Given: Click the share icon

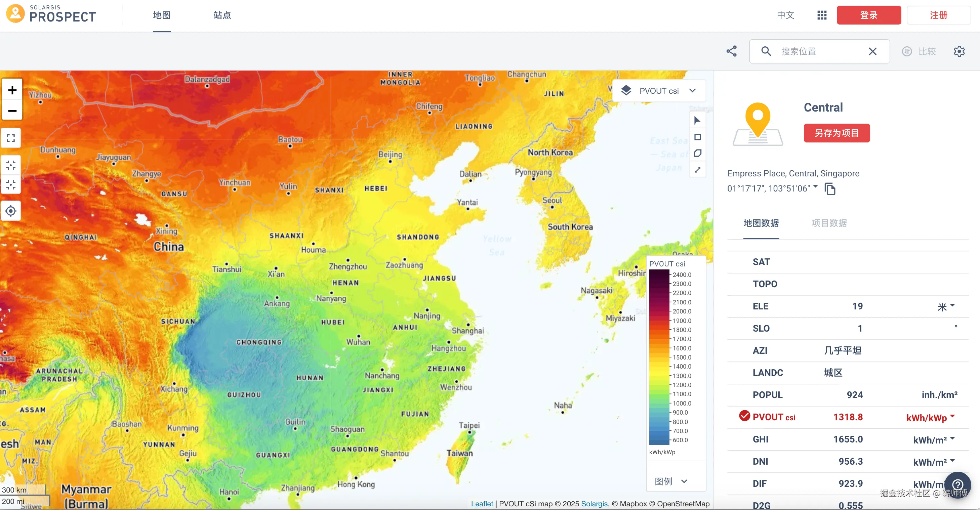Looking at the screenshot, I should [x=731, y=51].
